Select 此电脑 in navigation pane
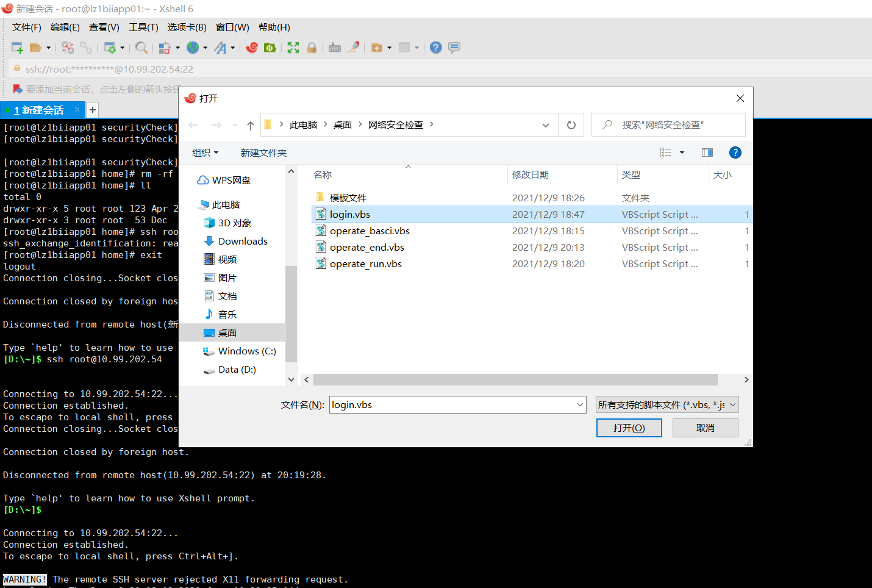Image resolution: width=872 pixels, height=588 pixels. (226, 204)
